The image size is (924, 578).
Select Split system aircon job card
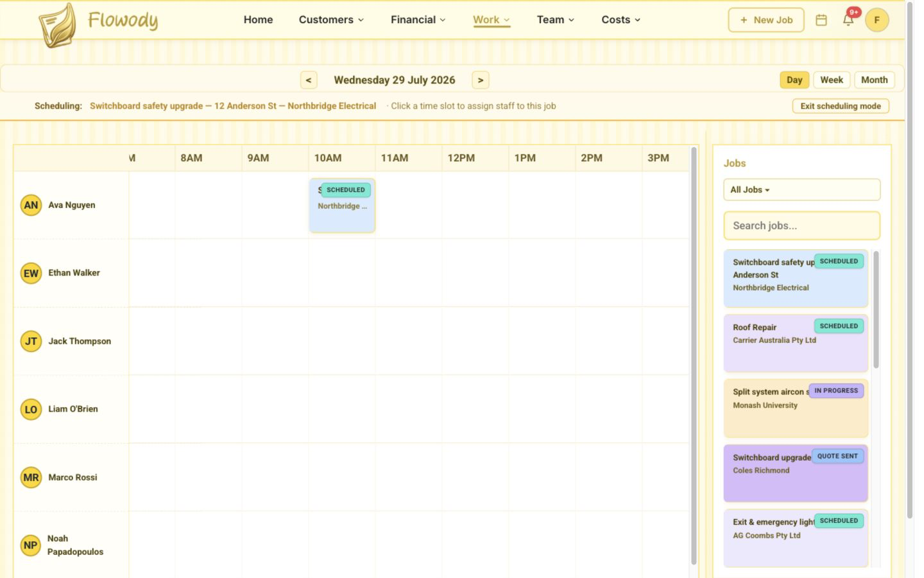click(x=796, y=408)
